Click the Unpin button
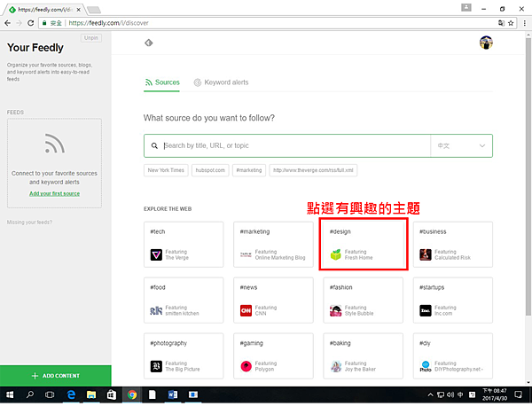The image size is (532, 406). (91, 38)
